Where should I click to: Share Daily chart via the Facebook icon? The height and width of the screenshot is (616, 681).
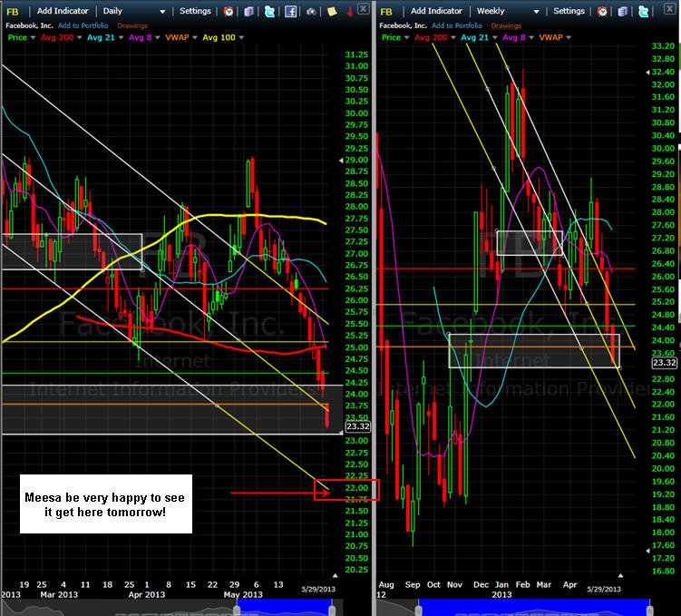click(x=290, y=11)
